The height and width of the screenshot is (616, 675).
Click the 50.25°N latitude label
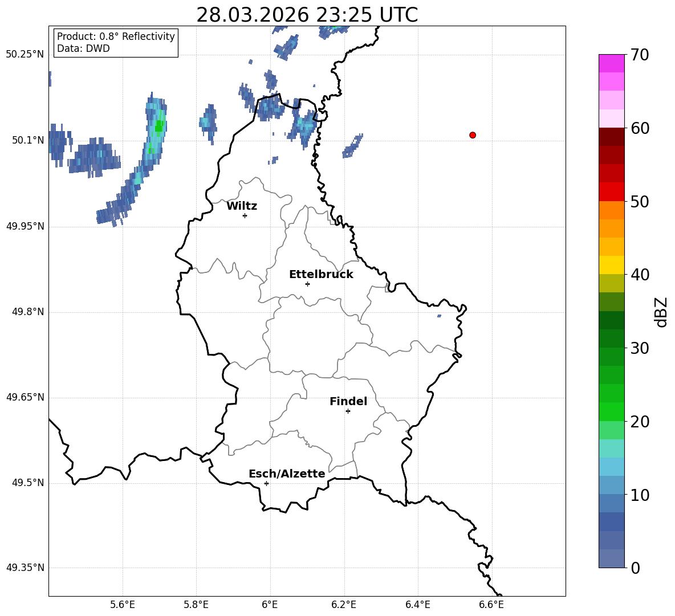tap(25, 55)
